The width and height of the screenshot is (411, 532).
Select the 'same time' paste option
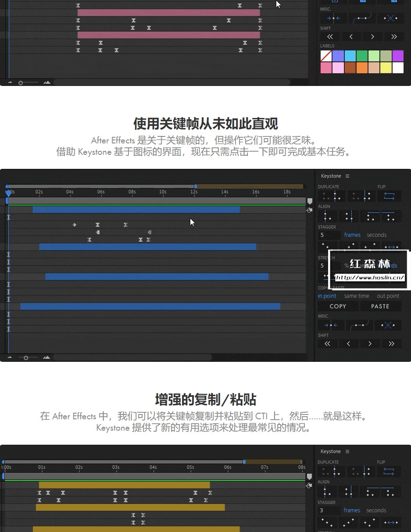pos(357,296)
